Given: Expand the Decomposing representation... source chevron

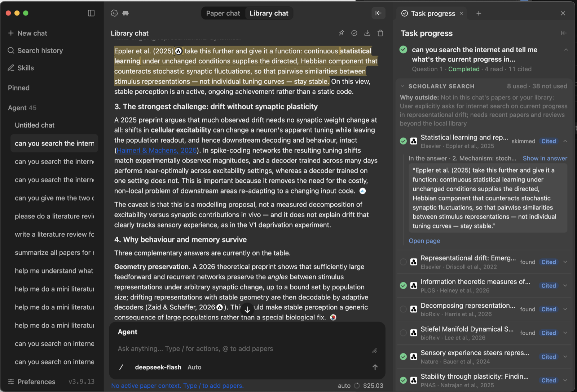Looking at the screenshot, I should tap(565, 309).
